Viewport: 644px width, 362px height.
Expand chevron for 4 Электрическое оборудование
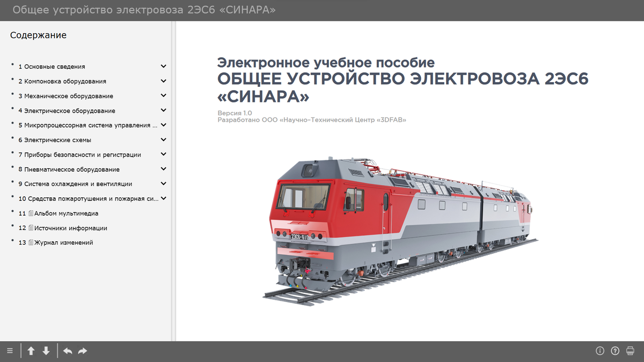coord(163,110)
